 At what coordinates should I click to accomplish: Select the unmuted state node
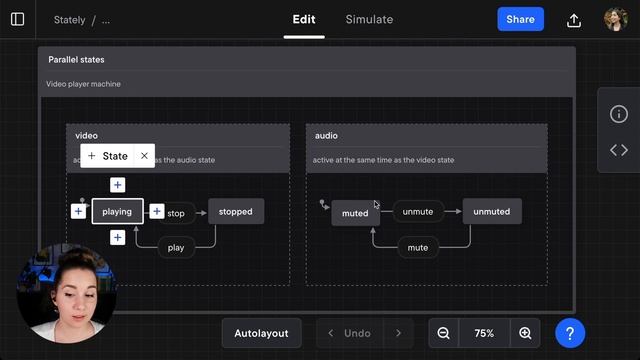pos(492,211)
